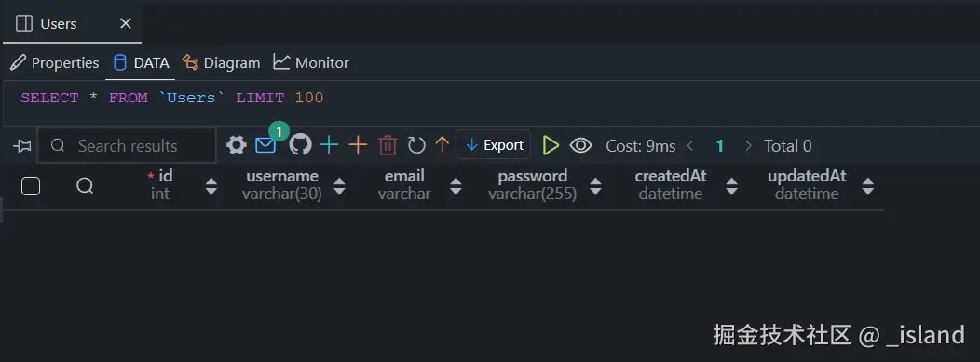Tick the select-all rows checkbox

(x=31, y=185)
